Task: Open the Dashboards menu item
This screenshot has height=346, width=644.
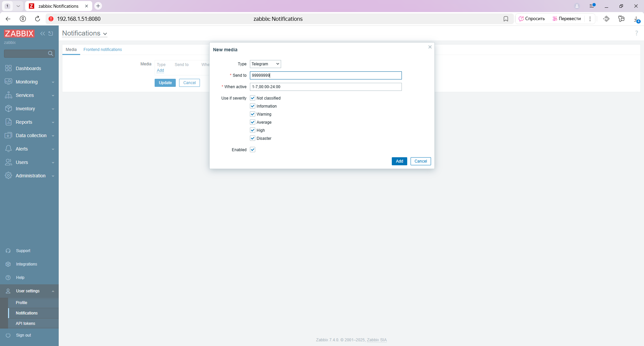Action: (x=29, y=68)
